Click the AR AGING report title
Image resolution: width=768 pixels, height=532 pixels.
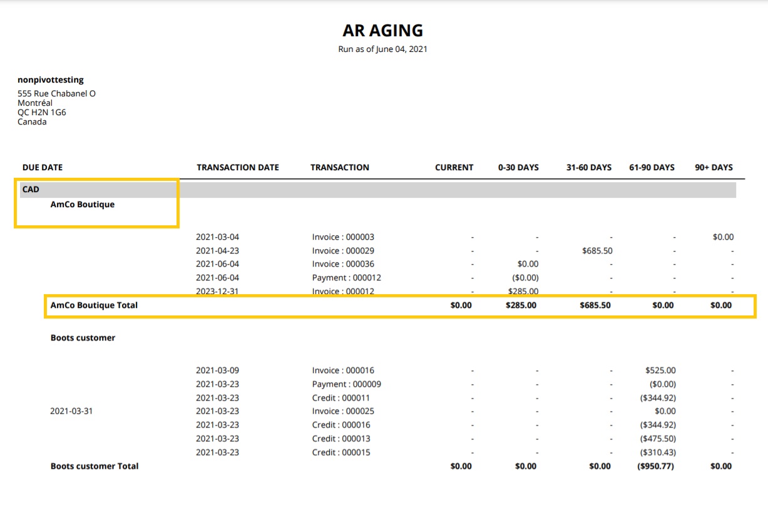(x=383, y=30)
